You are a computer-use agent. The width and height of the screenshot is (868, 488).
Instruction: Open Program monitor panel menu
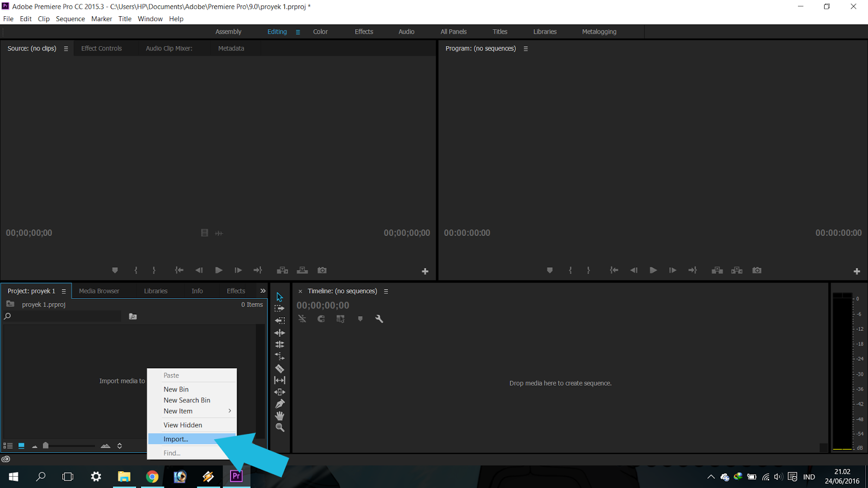click(526, 49)
